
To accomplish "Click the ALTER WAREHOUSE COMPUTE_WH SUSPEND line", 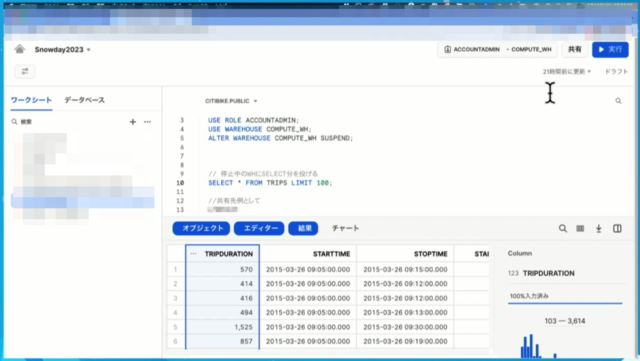I will [280, 138].
